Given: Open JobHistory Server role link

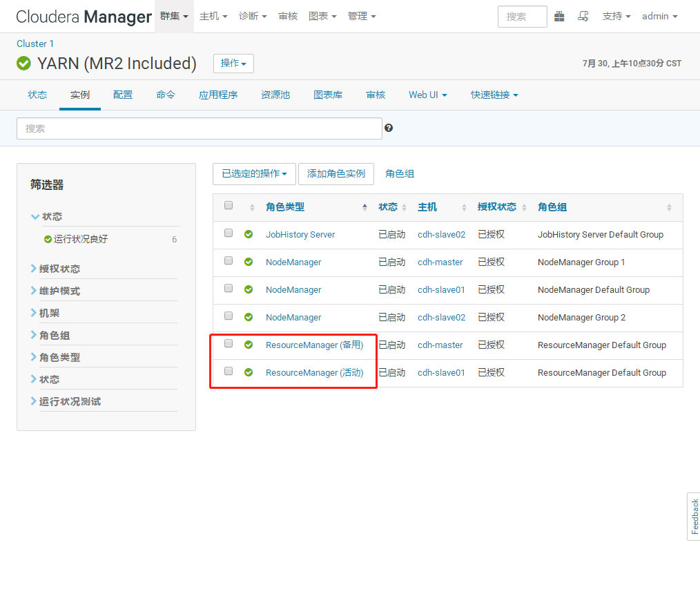Looking at the screenshot, I should point(300,234).
